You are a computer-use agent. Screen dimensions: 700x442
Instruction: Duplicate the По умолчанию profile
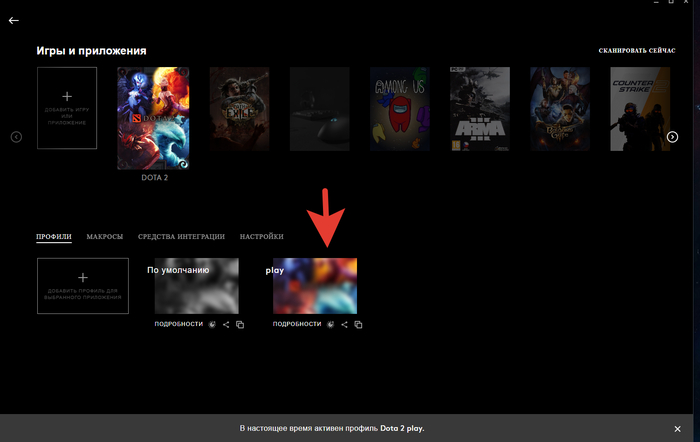240,324
